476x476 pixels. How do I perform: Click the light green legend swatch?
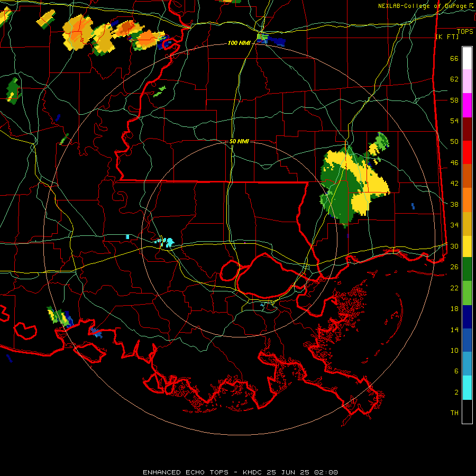[467, 293]
